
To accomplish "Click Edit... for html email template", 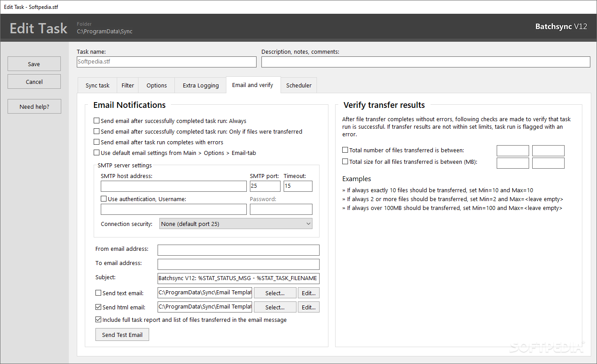I will 309,307.
